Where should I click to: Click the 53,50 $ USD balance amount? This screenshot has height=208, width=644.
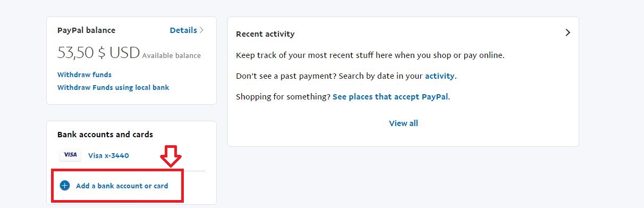[x=98, y=53]
